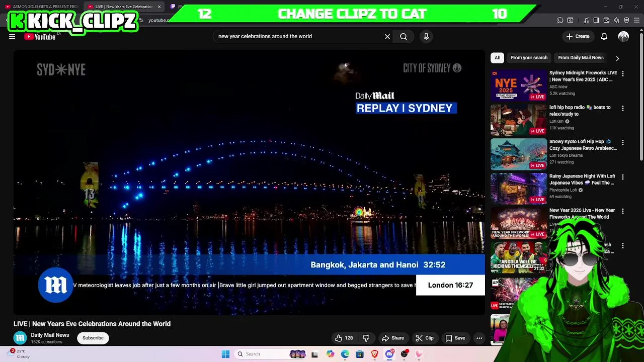Open YouTube notifications bell
The width and height of the screenshot is (644, 362).
click(x=604, y=36)
